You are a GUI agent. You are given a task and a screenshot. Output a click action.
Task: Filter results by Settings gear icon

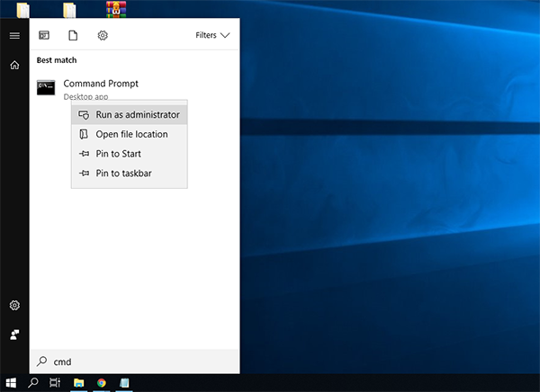click(x=103, y=35)
